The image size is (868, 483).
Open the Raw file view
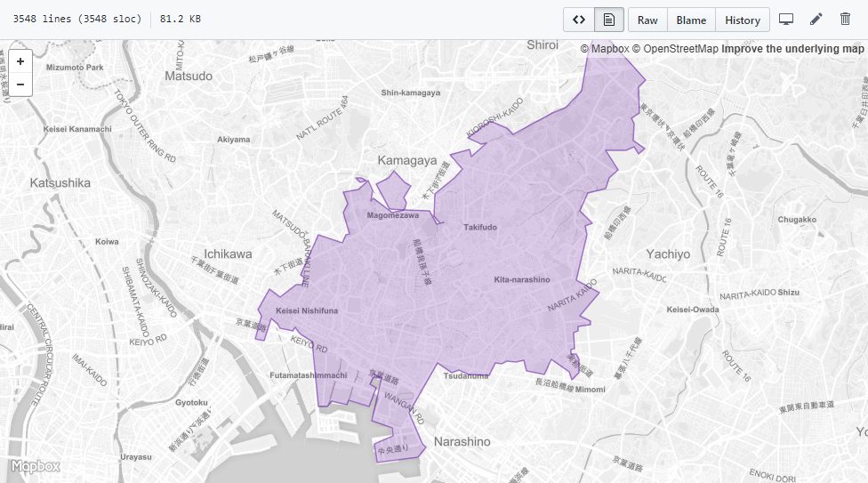point(647,20)
